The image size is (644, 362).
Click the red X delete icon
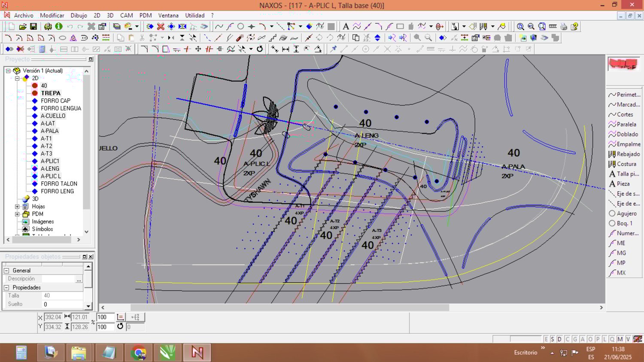tap(161, 27)
